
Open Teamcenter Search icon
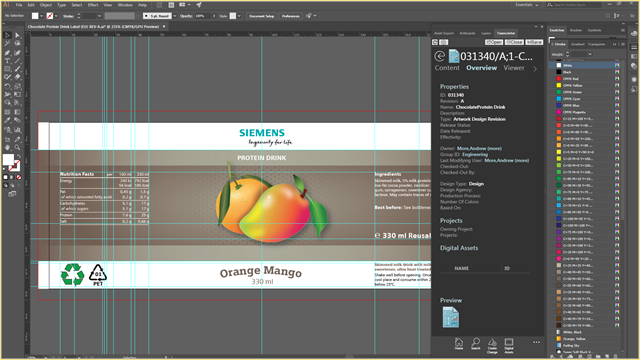476,345
